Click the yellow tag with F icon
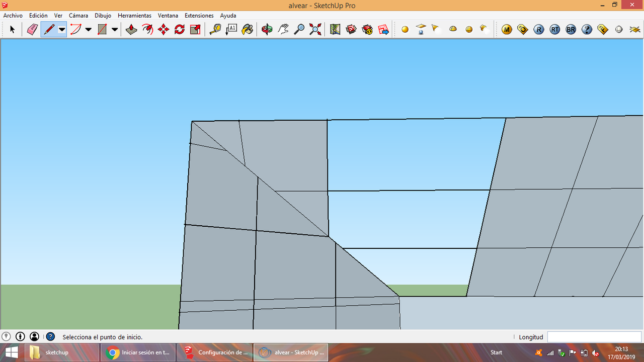 coord(603,30)
